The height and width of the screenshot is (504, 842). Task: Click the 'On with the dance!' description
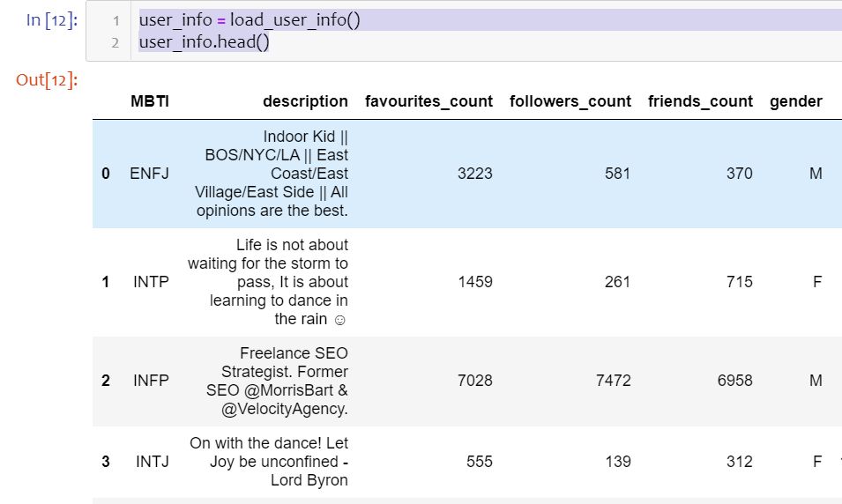[269, 462]
